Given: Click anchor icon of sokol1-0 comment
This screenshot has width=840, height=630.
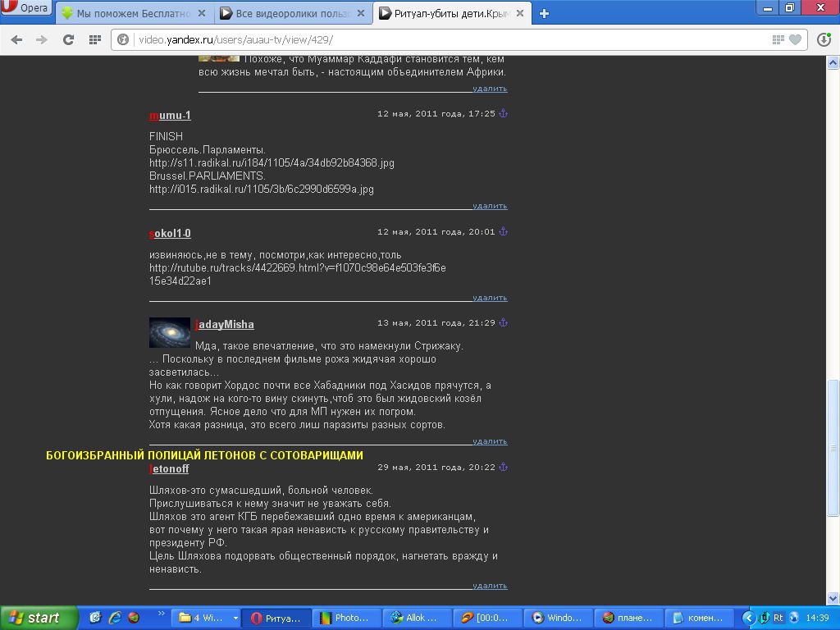Looking at the screenshot, I should [x=503, y=232].
